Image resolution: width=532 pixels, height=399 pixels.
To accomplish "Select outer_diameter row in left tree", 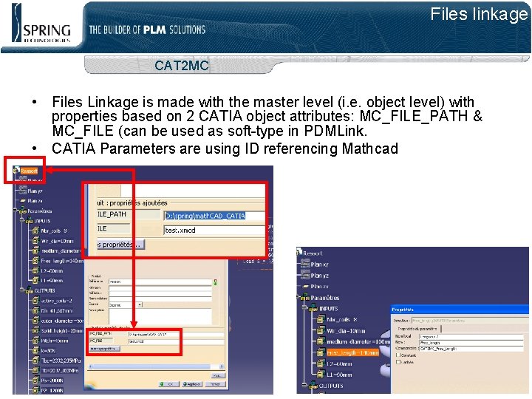I will (62, 320).
